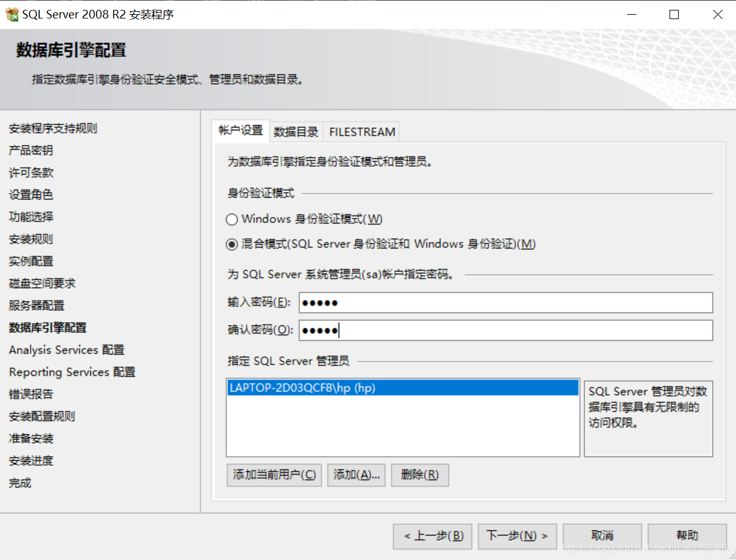Proceed with 下一步 button
Screen dimensions: 736x560
(518, 536)
